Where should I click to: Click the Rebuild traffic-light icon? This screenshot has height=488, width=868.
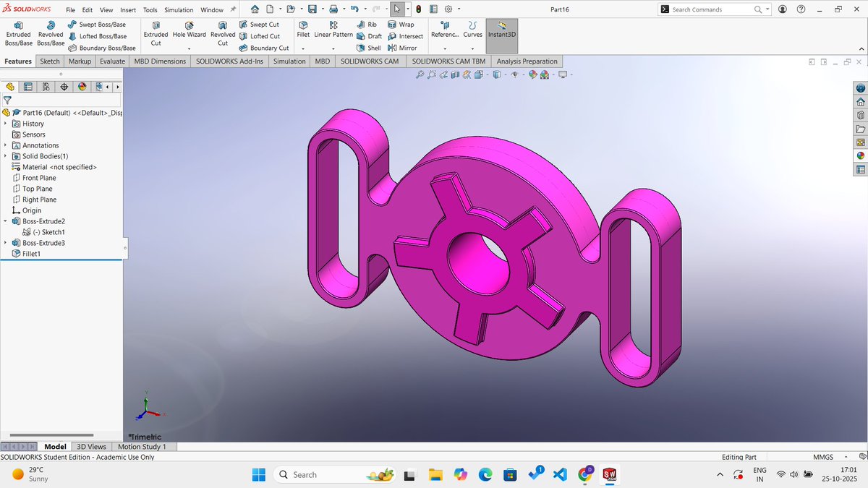(x=419, y=9)
